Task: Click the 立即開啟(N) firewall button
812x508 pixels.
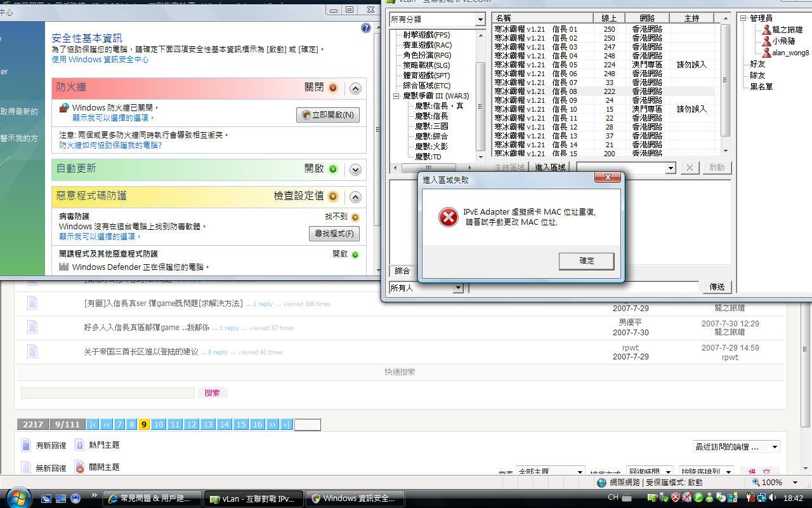Action: 328,115
